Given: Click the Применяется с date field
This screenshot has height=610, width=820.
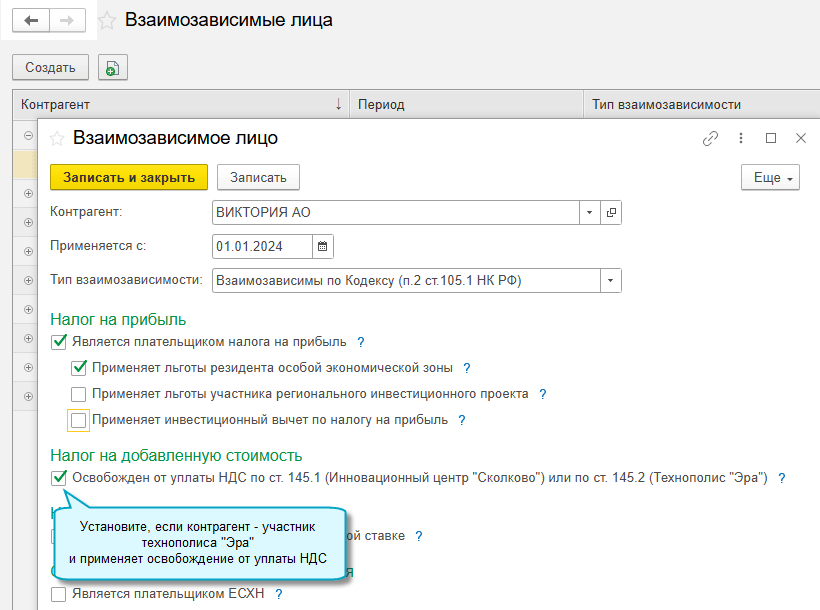Looking at the screenshot, I should coord(262,246).
